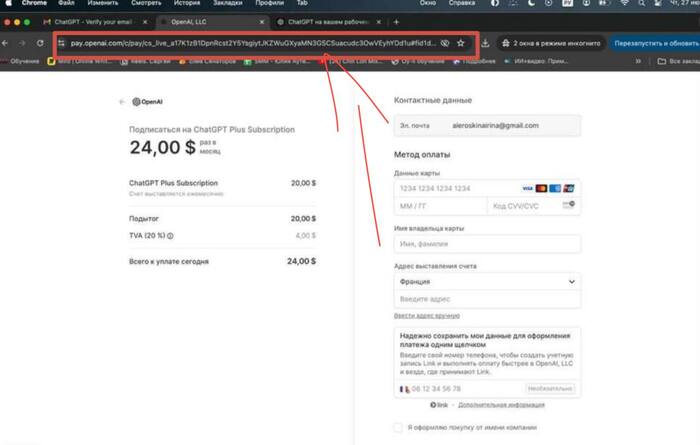Click the browser forward arrow

(x=20, y=44)
